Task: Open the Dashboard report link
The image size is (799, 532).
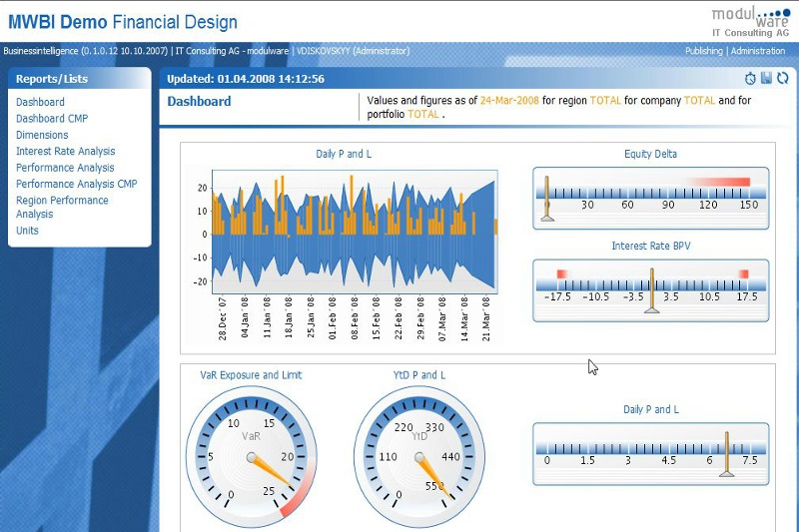Action: click(x=40, y=102)
